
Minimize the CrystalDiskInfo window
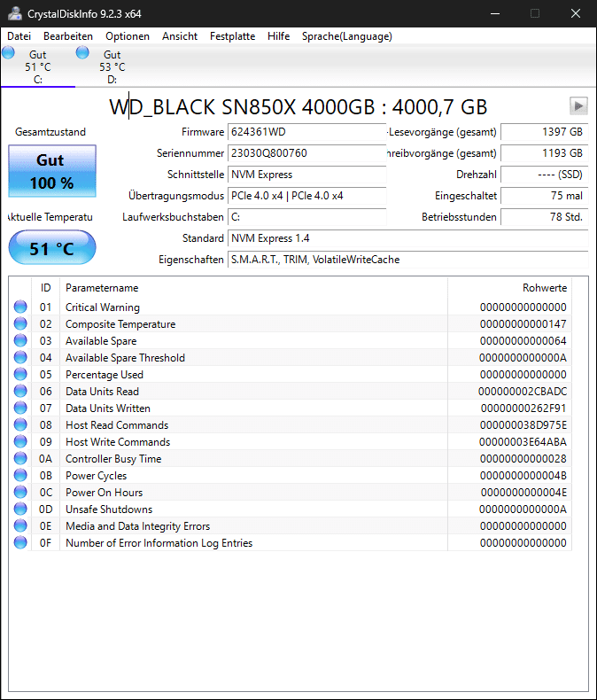click(495, 13)
